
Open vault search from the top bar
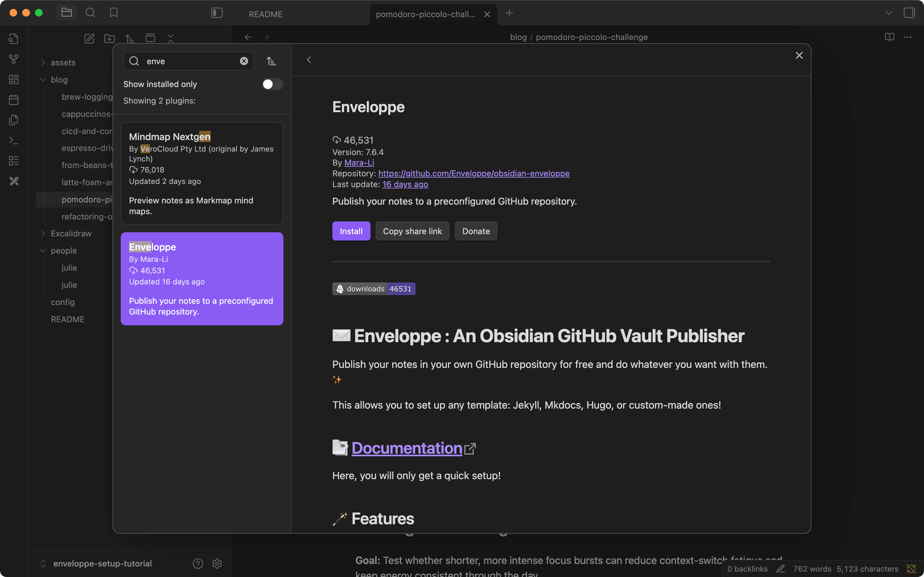pyautogui.click(x=90, y=13)
